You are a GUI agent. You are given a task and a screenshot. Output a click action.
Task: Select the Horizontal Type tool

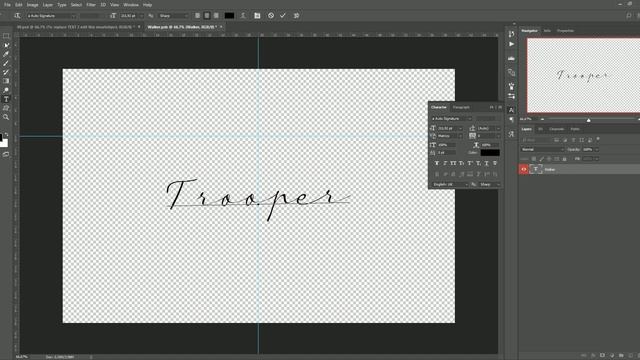[6, 99]
